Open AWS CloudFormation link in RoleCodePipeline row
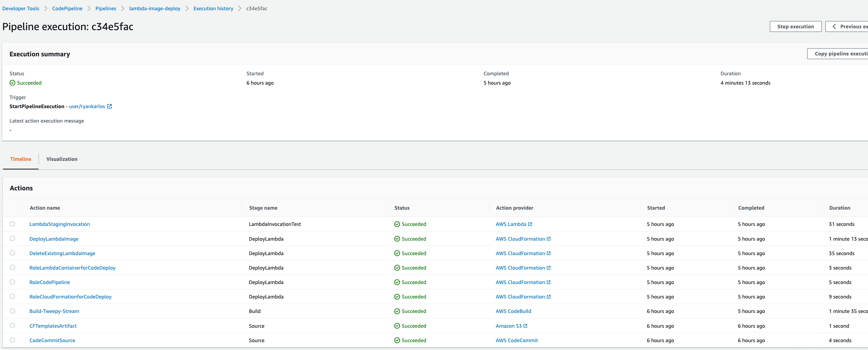 pyautogui.click(x=520, y=282)
